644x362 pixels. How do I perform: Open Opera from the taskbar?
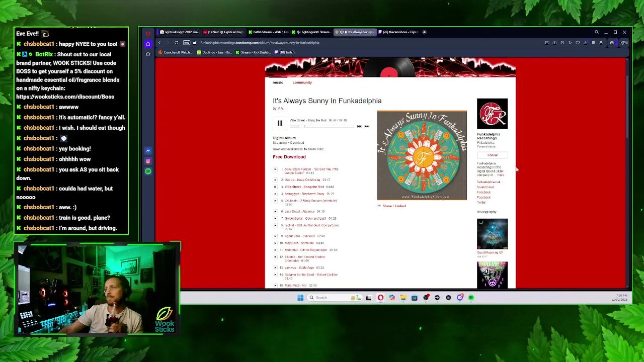(380, 298)
